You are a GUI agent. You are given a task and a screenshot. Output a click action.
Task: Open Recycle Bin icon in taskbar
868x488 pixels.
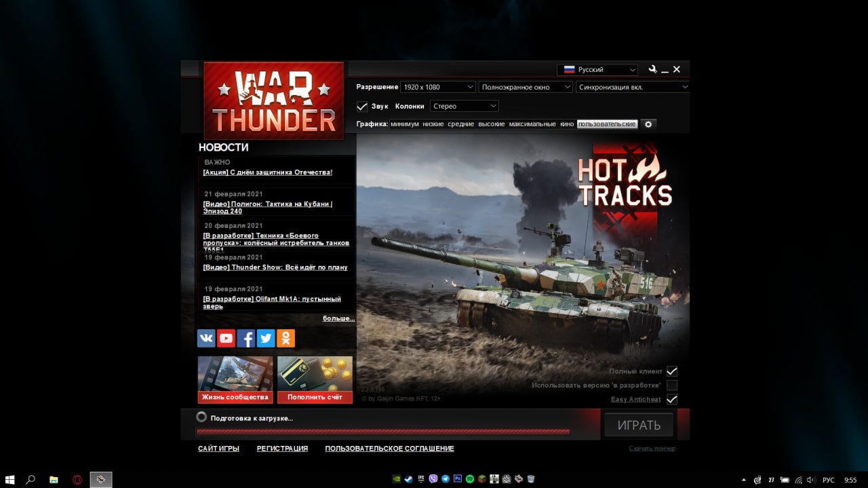[x=531, y=478]
